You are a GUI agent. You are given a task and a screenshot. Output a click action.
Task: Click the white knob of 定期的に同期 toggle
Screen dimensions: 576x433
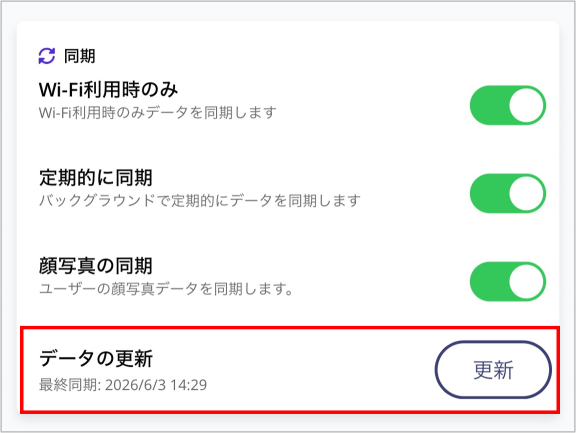526,194
